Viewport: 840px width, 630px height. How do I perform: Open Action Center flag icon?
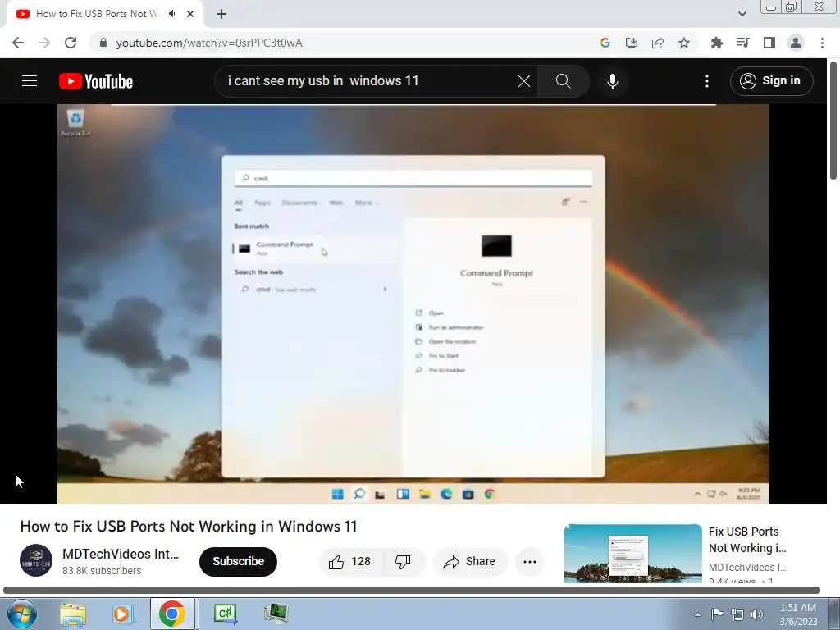point(717,614)
